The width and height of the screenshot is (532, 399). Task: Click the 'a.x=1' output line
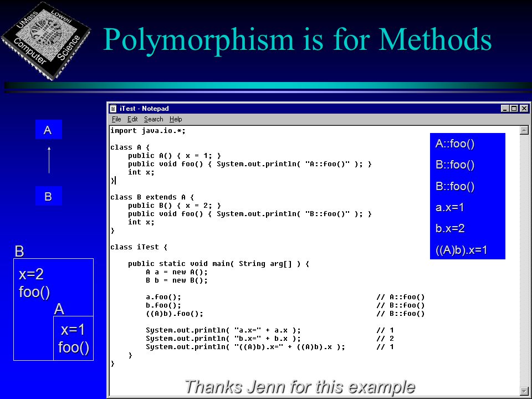click(449, 207)
